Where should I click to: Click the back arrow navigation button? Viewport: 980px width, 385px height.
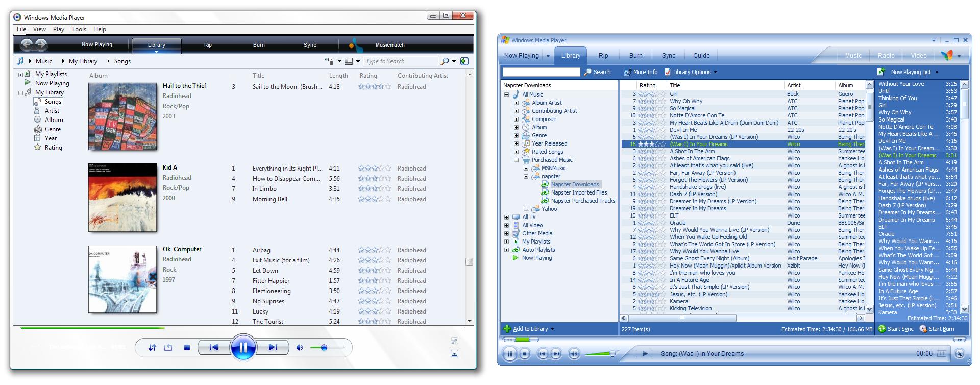pos(27,44)
